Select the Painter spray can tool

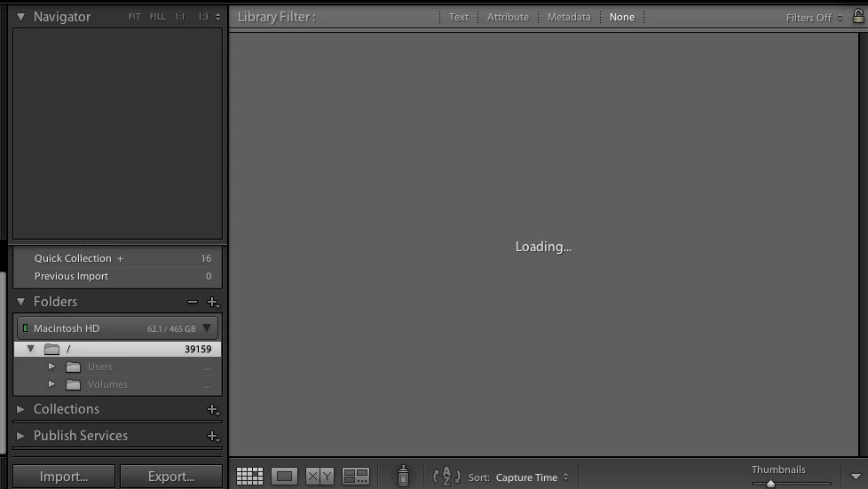tap(404, 476)
